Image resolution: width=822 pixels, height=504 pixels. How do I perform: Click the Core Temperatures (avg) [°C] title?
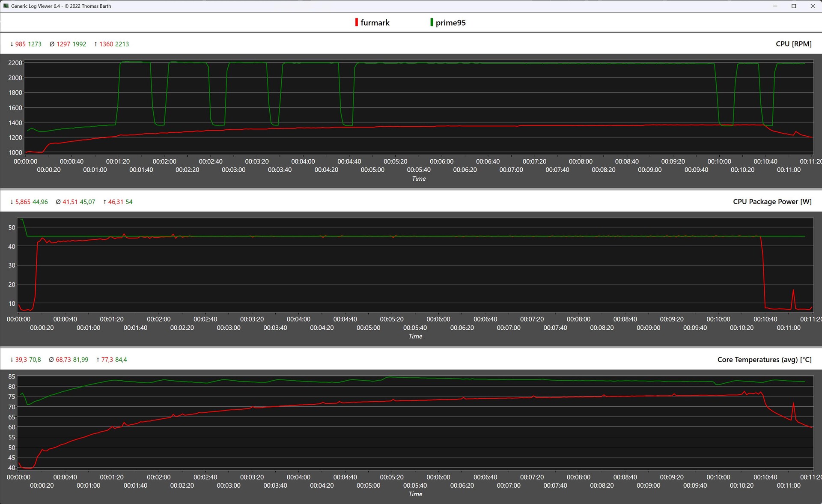click(x=764, y=360)
